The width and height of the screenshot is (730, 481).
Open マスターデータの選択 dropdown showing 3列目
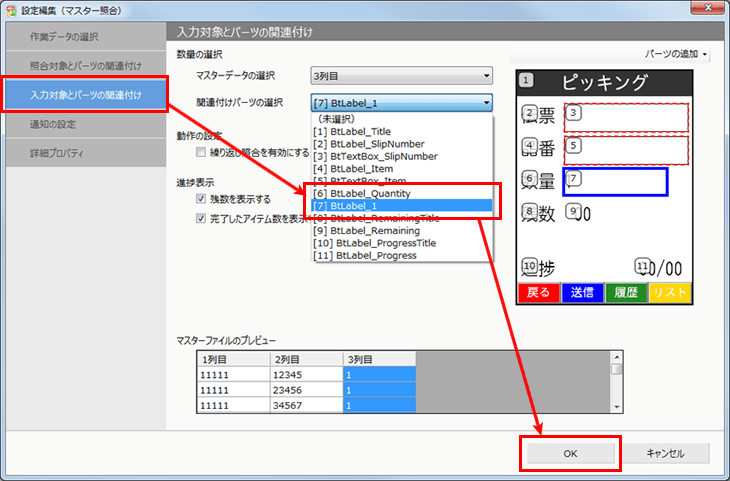[401, 76]
